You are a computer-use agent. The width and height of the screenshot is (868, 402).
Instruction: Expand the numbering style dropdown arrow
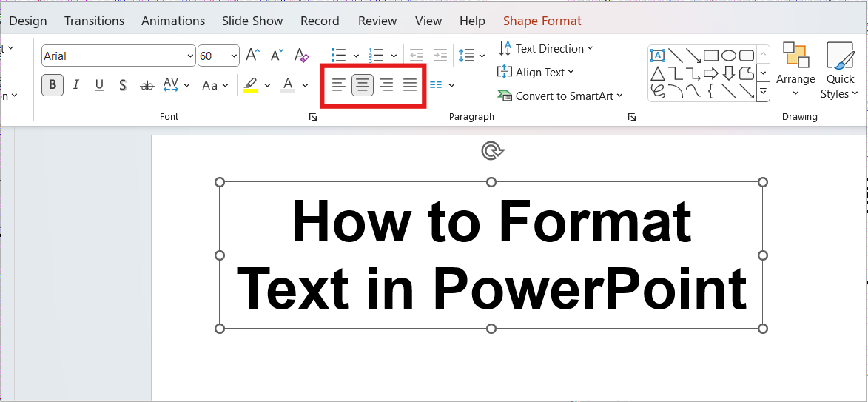click(394, 56)
